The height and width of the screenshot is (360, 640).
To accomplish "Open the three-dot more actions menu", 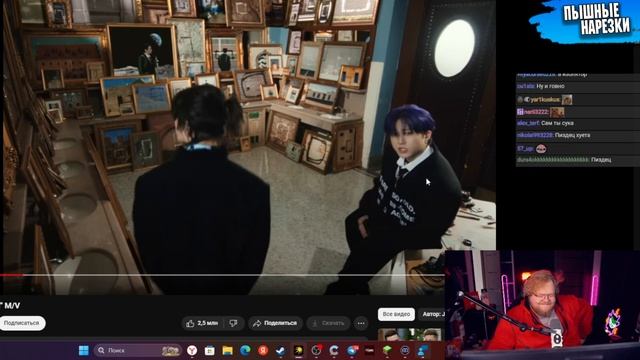I will (361, 323).
